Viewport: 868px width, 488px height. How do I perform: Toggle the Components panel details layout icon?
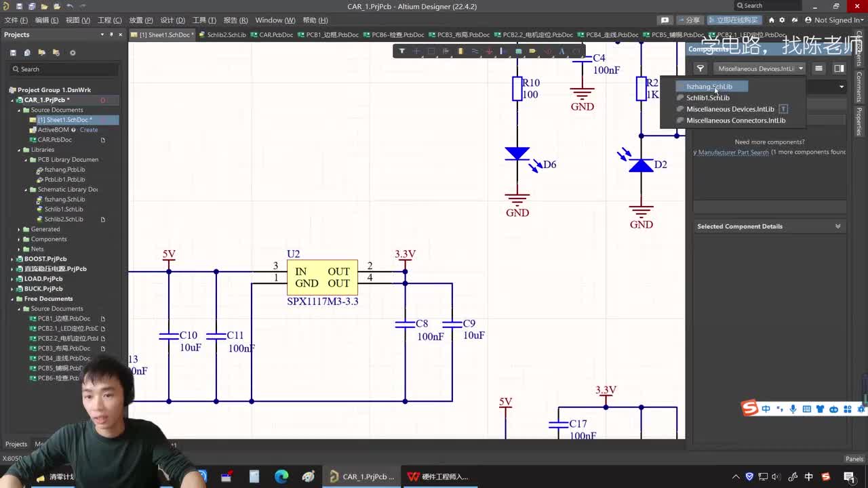coord(839,68)
